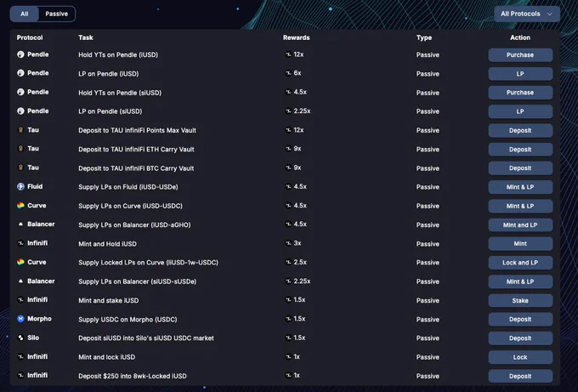The height and width of the screenshot is (392, 578).
Task: Select the All filter toggle
Action: coord(25,14)
